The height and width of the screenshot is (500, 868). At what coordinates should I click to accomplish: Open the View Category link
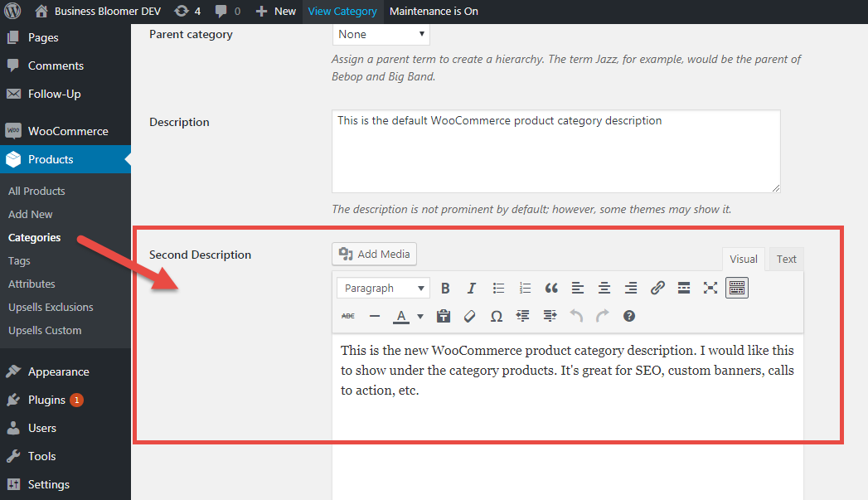tap(342, 11)
